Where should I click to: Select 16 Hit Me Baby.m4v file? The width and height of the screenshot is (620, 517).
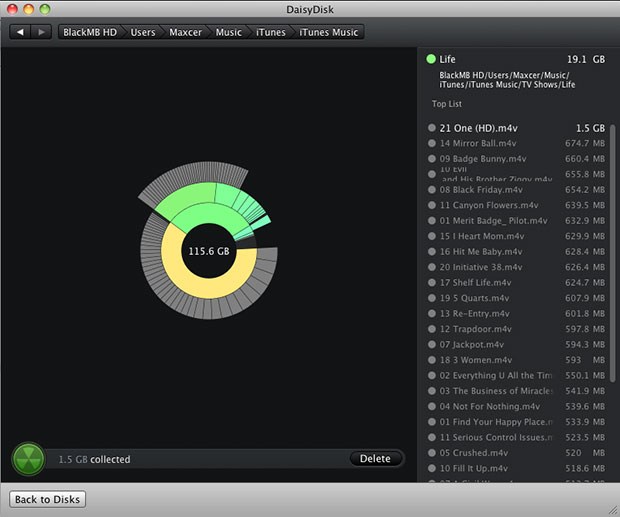click(x=516, y=252)
